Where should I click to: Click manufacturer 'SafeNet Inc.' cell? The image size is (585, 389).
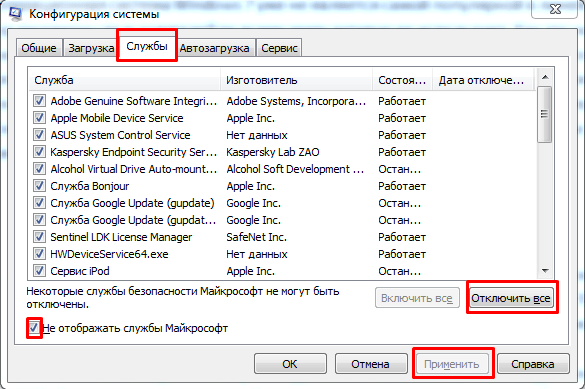[256, 237]
